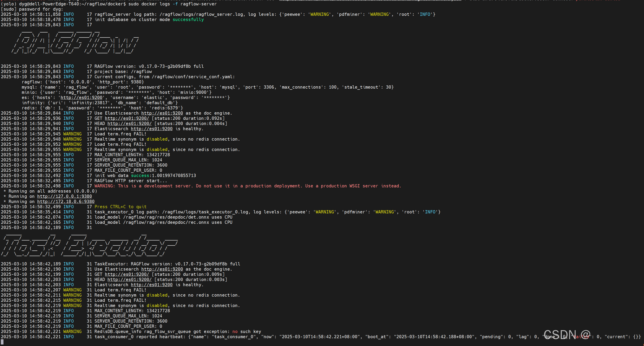
Task: Click the green 'successfully' word in init database line
Action: (x=188, y=20)
